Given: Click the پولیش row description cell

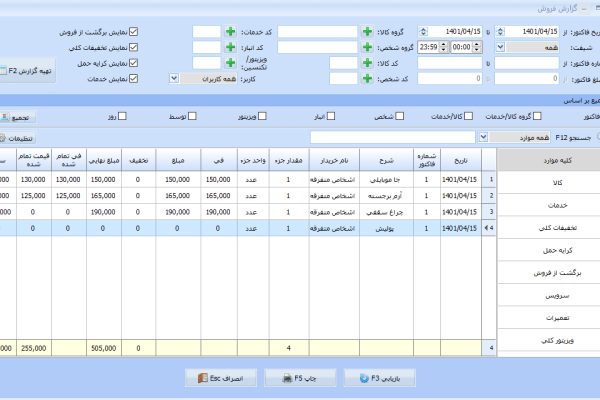Looking at the screenshot, I should (x=386, y=228).
